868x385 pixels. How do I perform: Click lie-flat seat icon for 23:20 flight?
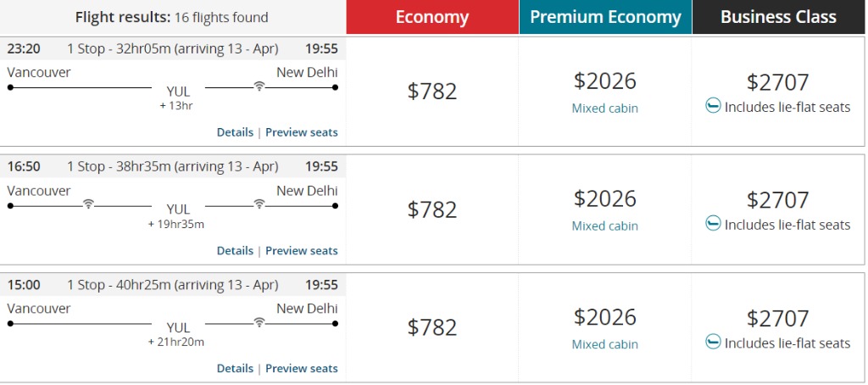(x=713, y=105)
